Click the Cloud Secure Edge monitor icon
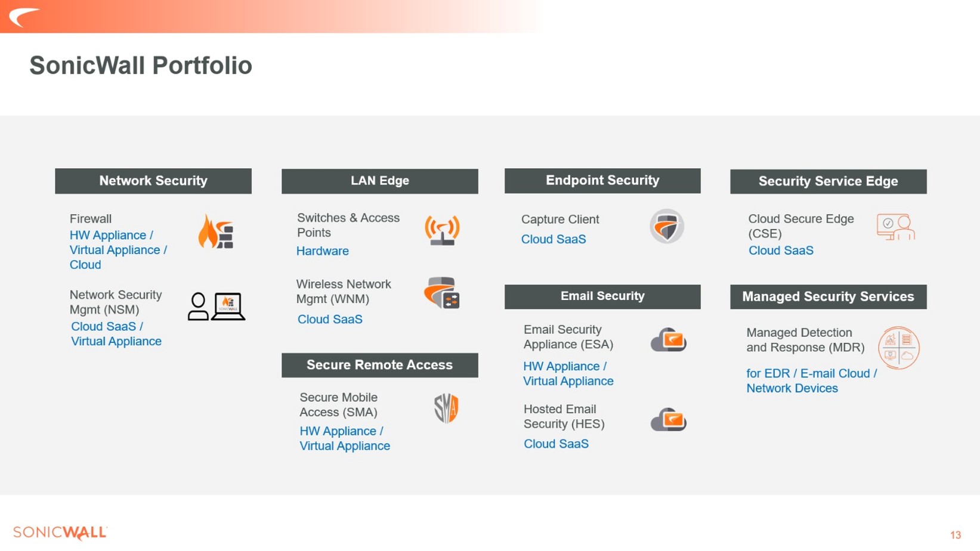This screenshot has height=551, width=980. tap(896, 227)
